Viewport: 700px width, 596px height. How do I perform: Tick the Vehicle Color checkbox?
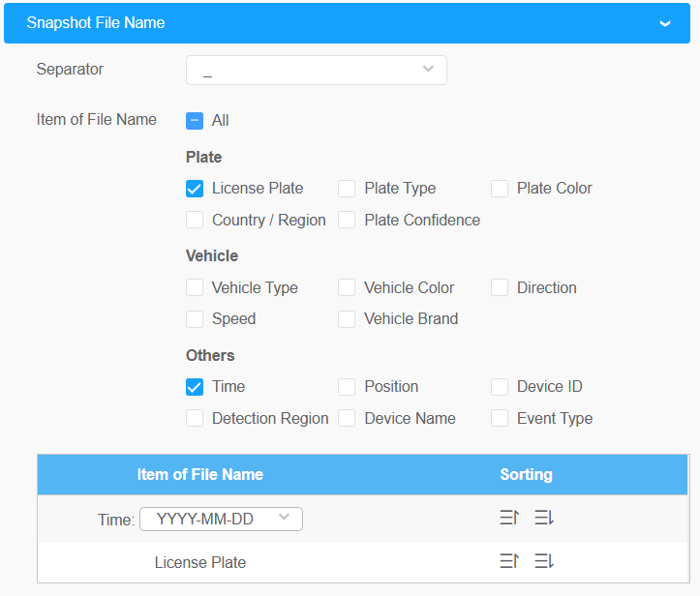[x=347, y=287]
